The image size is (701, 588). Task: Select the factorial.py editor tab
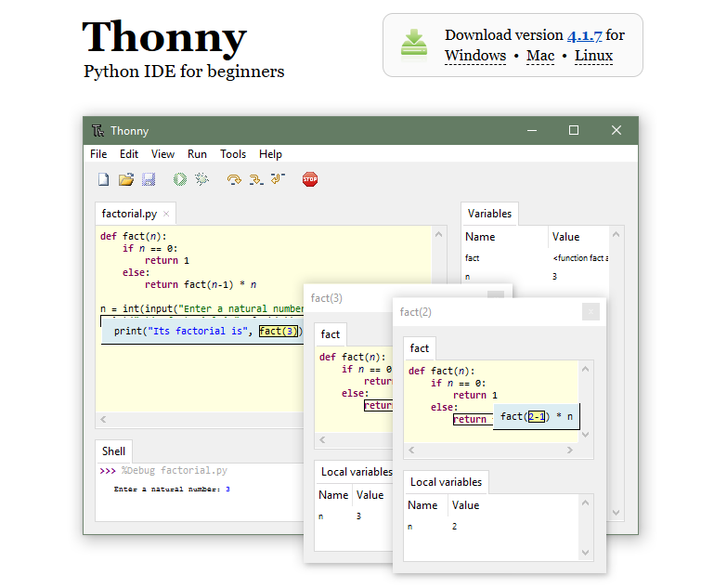coord(129,214)
